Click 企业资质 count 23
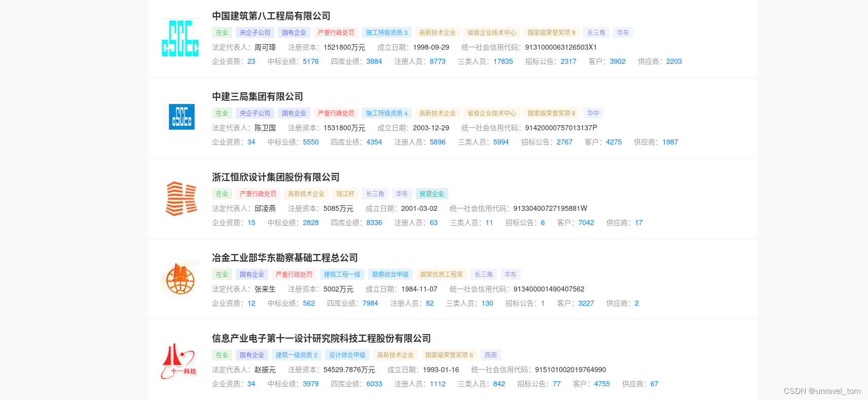The image size is (868, 400). 251,61
